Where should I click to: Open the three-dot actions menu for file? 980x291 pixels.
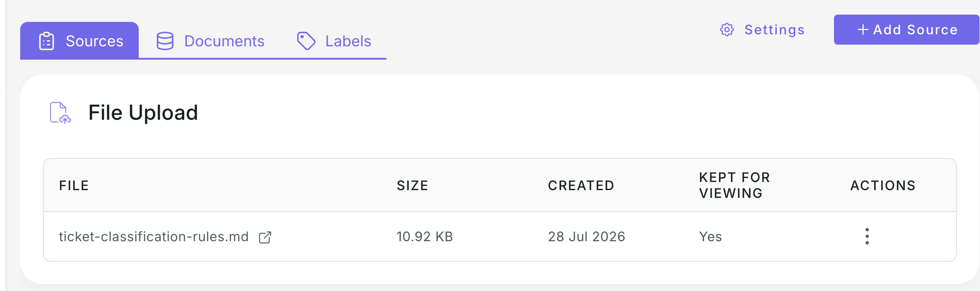[867, 236]
